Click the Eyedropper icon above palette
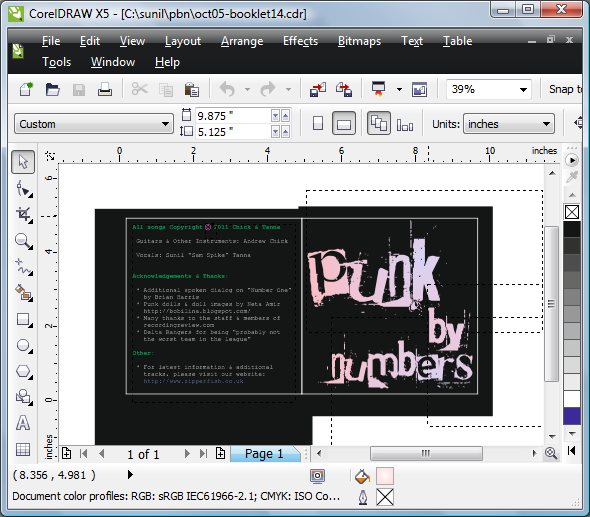 572,177
